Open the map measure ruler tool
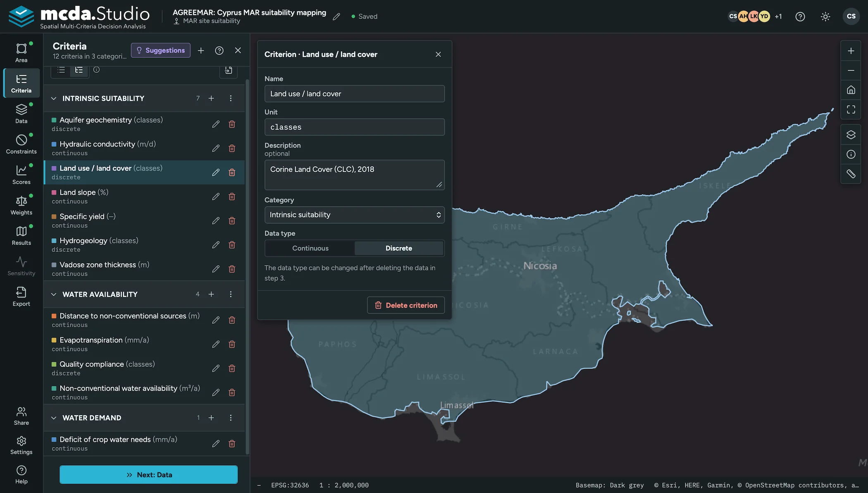This screenshot has width=868, height=493. click(x=851, y=174)
